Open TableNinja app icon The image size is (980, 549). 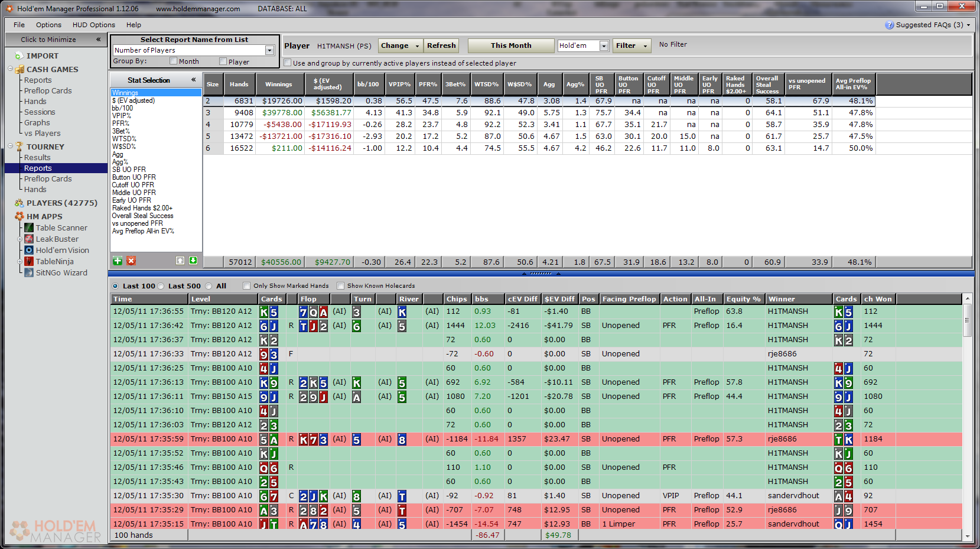click(x=29, y=261)
